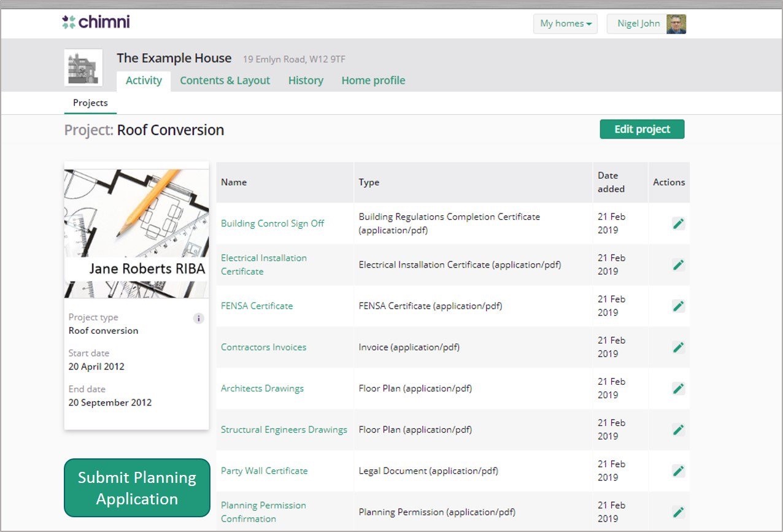The height and width of the screenshot is (532, 783).
Task: Click the 20 April 2012 start date
Action: 96,366
